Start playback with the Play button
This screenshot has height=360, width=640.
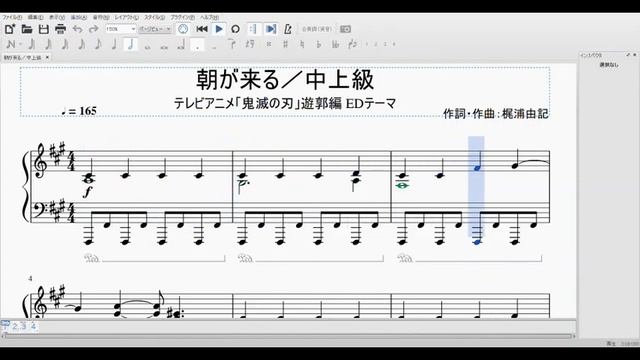[x=219, y=29]
